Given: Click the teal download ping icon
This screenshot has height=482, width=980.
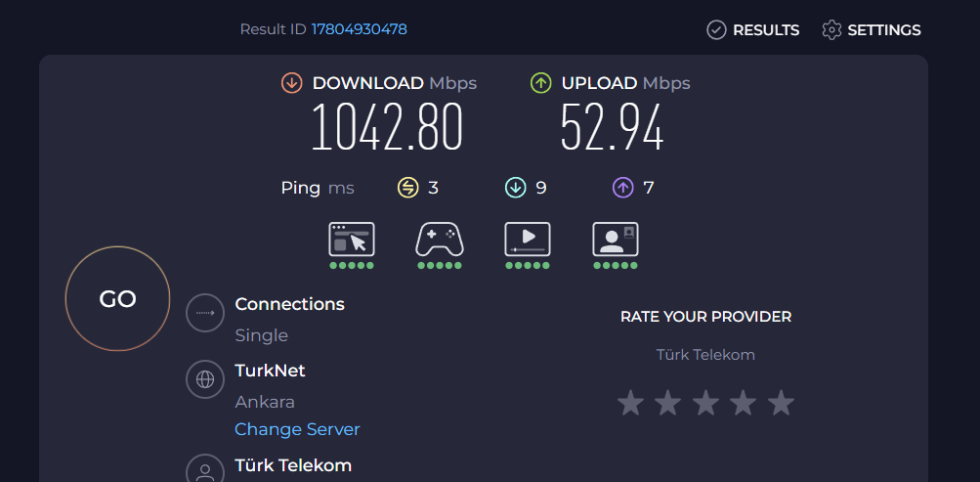Looking at the screenshot, I should tap(516, 188).
